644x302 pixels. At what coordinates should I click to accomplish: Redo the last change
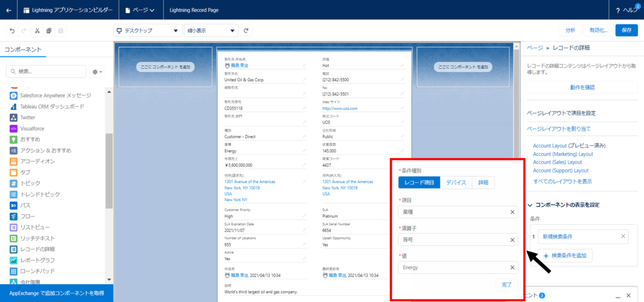pyautogui.click(x=24, y=31)
